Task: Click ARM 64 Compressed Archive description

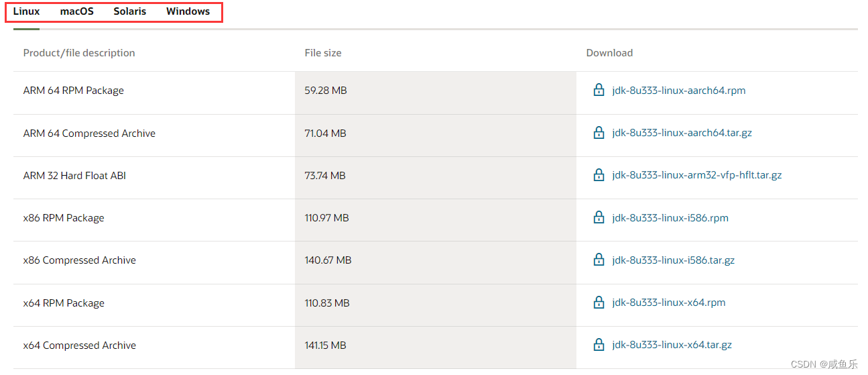Action: (89, 133)
